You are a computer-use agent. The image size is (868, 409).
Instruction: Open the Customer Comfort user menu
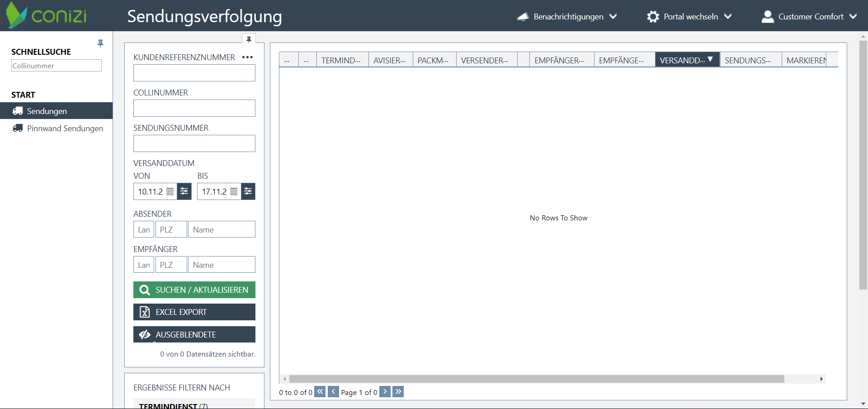pos(809,17)
